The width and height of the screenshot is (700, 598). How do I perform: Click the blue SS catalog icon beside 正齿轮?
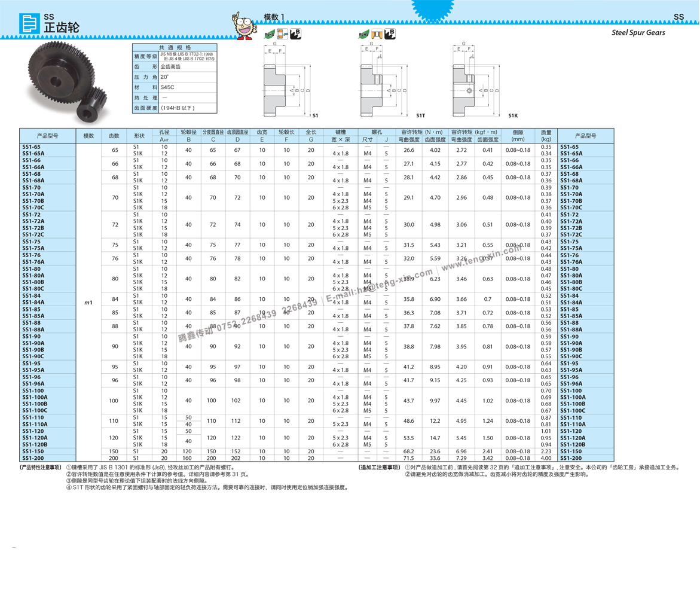coord(29,23)
